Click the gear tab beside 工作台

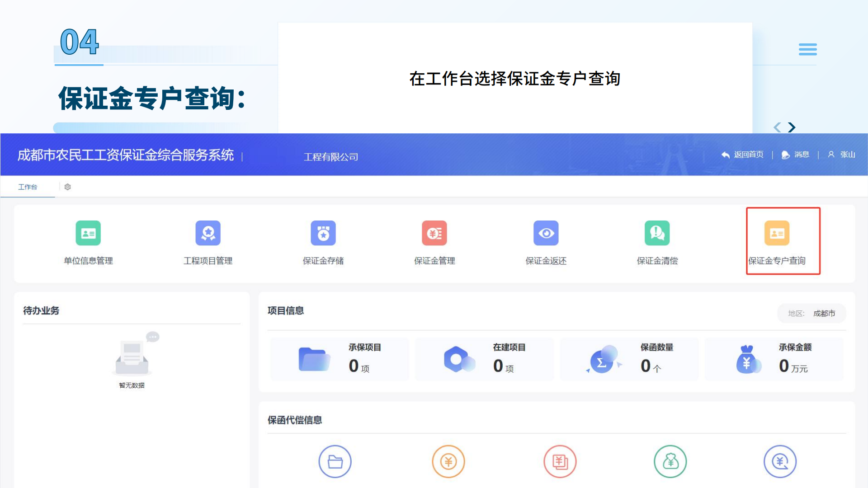[x=68, y=187]
